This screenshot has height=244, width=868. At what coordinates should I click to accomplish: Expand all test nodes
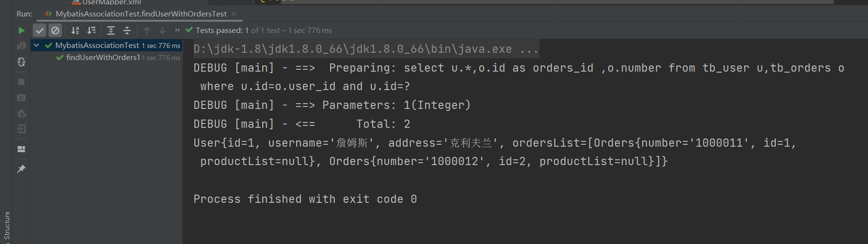[x=111, y=30]
